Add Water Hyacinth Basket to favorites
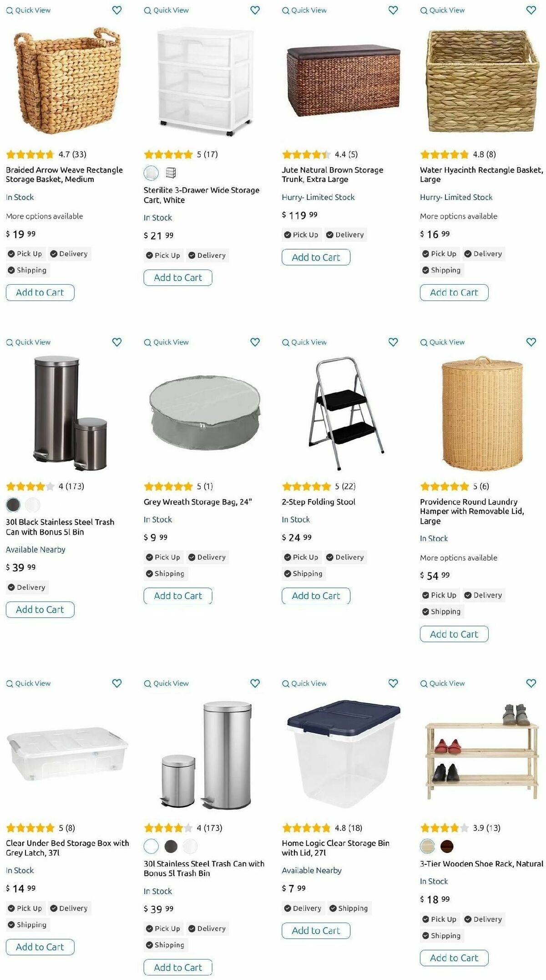This screenshot has height=980, width=546. pos(531,10)
